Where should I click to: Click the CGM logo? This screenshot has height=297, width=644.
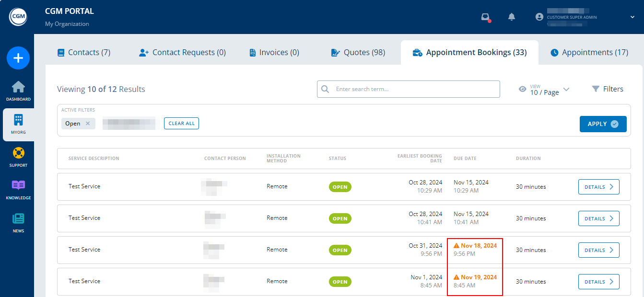click(x=18, y=16)
